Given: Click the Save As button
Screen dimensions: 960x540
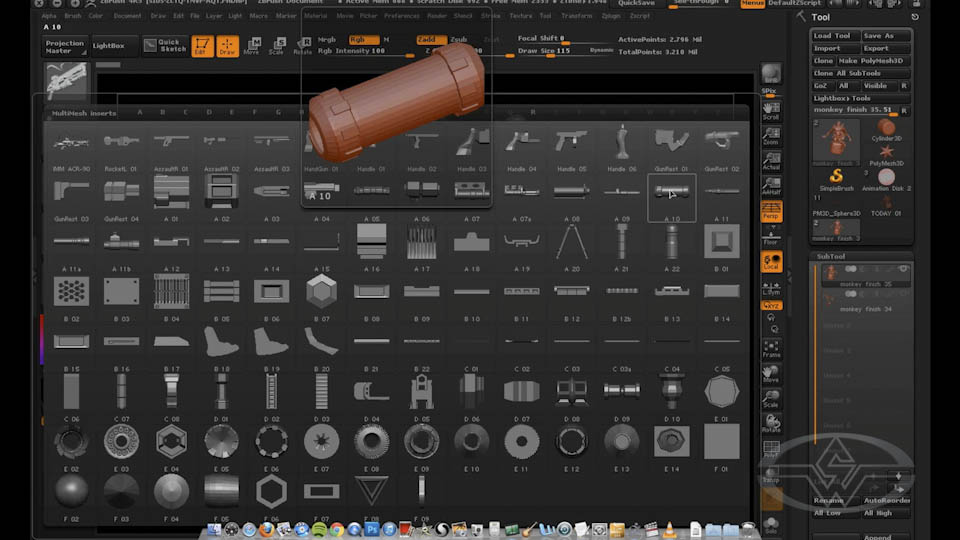Looking at the screenshot, I should [885, 36].
